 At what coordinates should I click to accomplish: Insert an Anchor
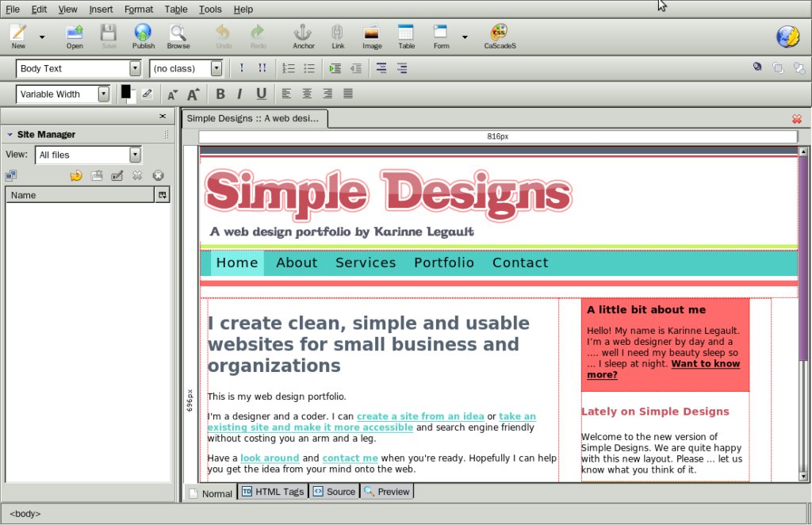coord(304,36)
